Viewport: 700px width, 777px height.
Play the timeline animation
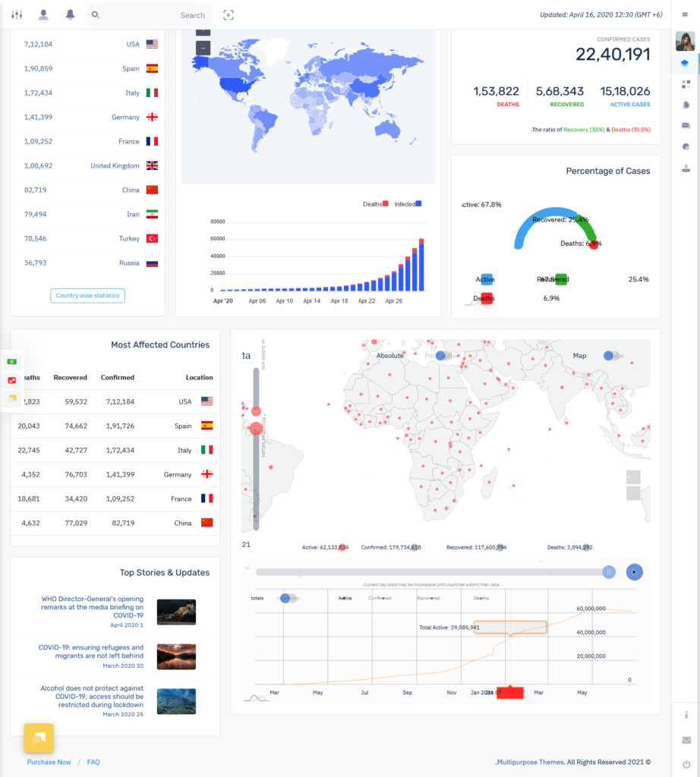coord(635,572)
